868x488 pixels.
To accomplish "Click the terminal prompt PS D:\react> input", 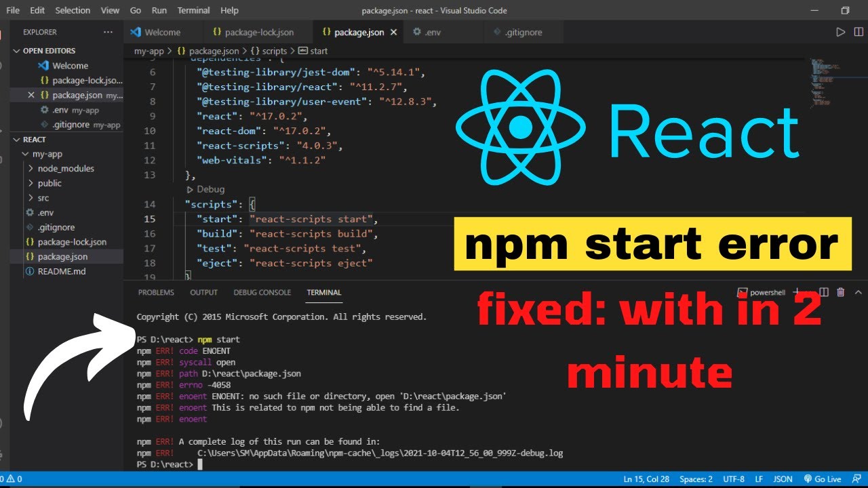I will click(168, 464).
